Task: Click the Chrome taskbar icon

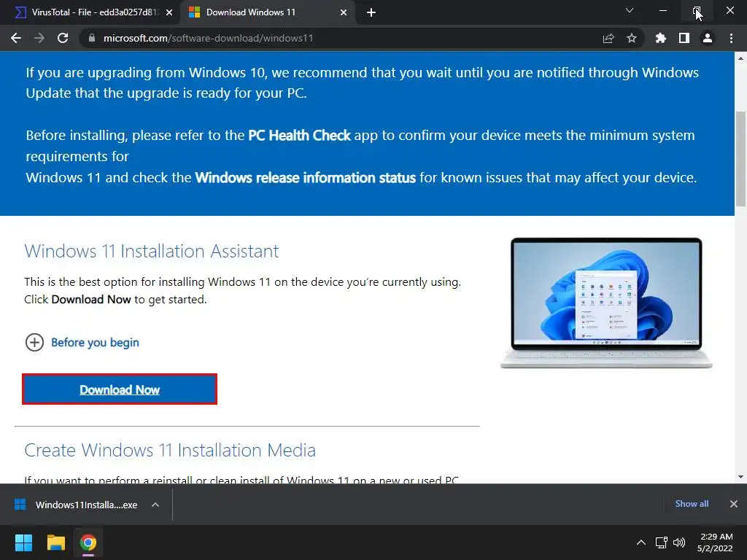Action: (88, 542)
